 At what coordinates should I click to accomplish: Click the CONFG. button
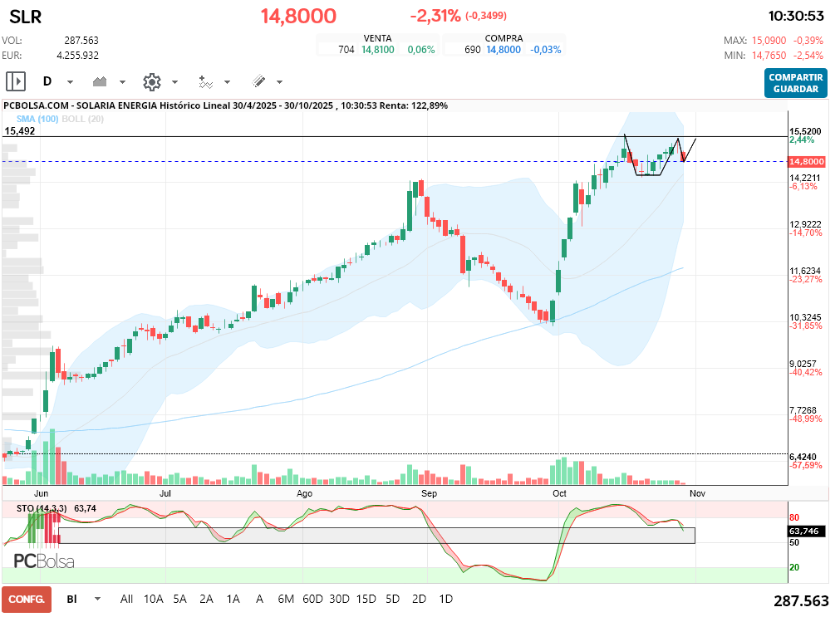(27, 600)
